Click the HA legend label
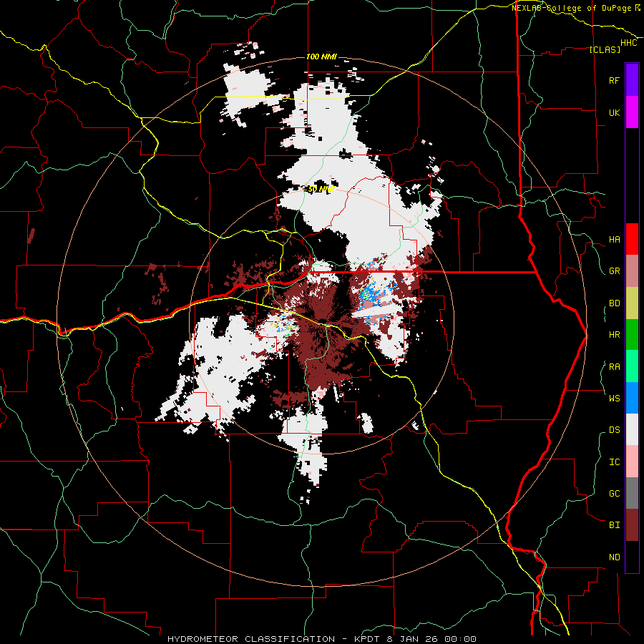644x644 pixels. coord(614,240)
